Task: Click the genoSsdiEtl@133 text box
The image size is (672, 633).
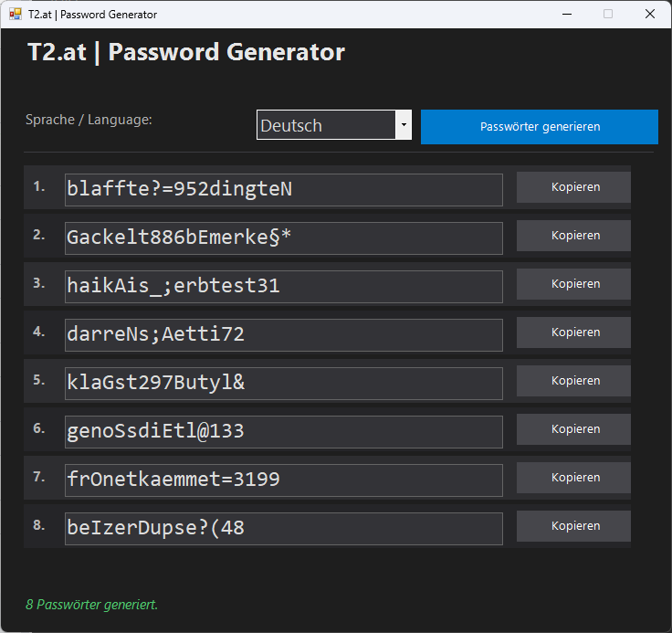Action: pyautogui.click(x=283, y=432)
